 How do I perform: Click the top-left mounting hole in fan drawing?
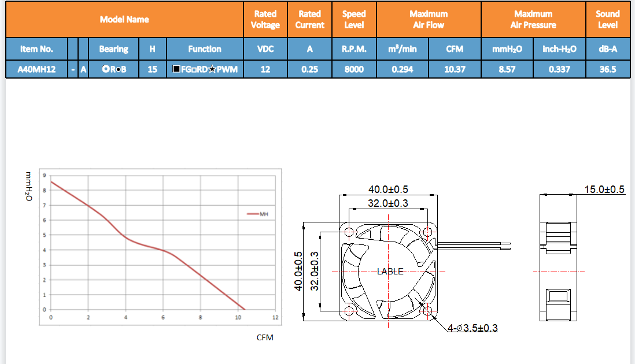coord(349,232)
